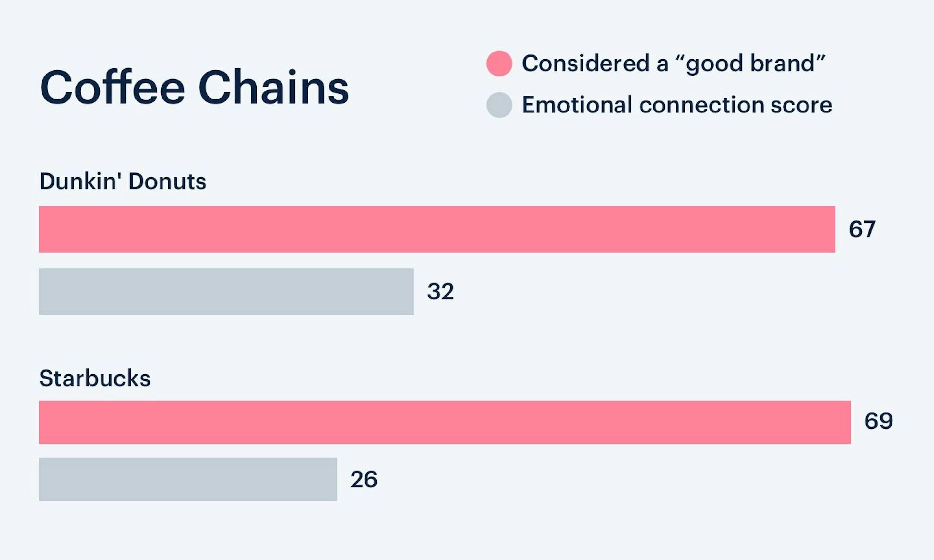Select Dunkin' Donuts gray bar
This screenshot has width=934, height=560.
[226, 292]
